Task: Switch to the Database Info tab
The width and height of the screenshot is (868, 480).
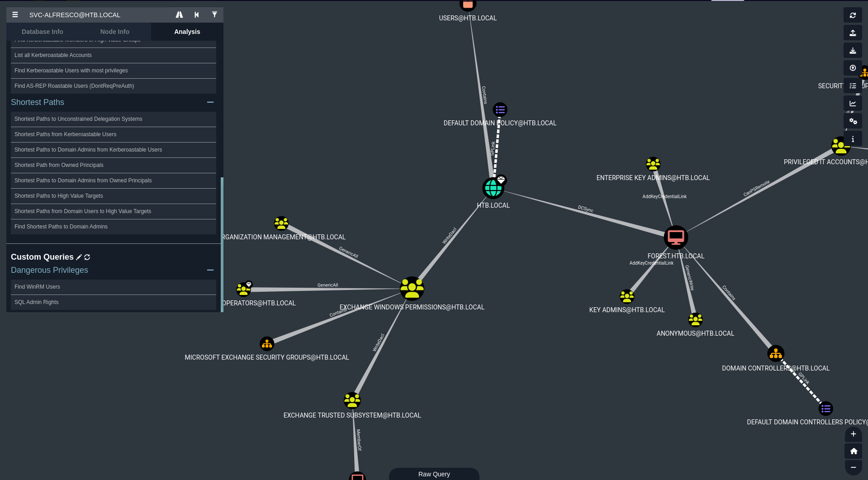Action: tap(43, 32)
